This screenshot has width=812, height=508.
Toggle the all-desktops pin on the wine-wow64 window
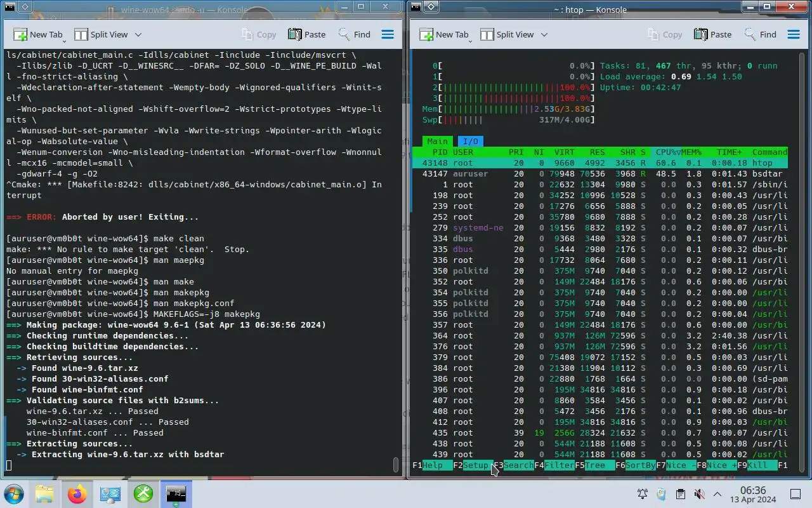point(25,7)
